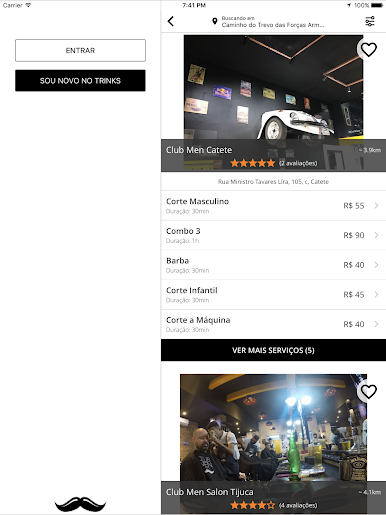Favorite Club Men Catete with heart

[369, 50]
